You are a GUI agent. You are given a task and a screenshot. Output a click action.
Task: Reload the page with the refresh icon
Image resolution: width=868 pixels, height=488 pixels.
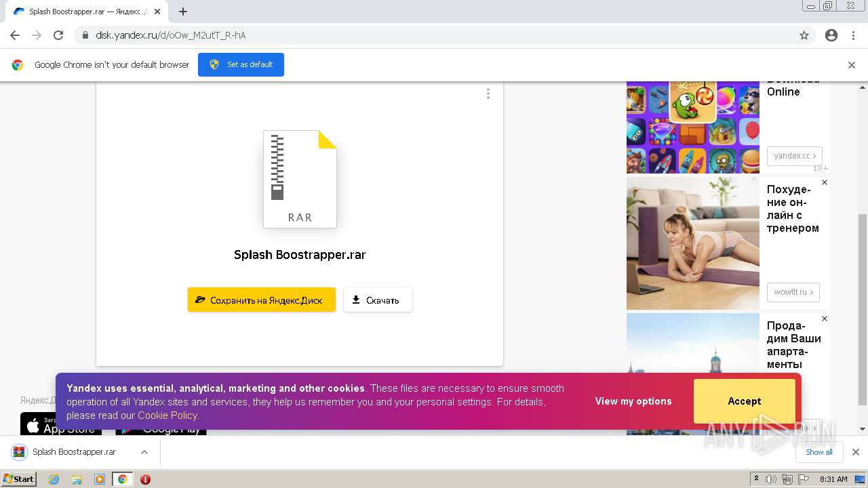(58, 35)
